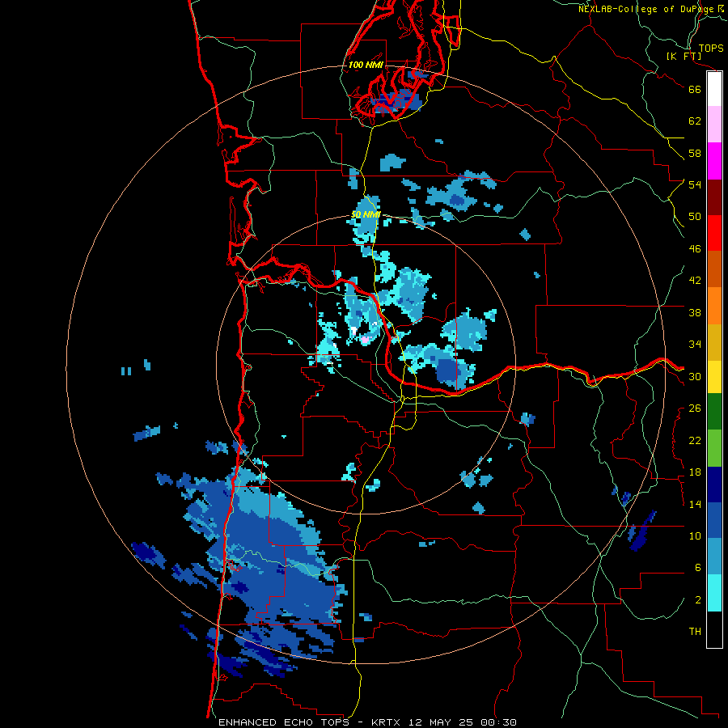Viewport: 728px width, 728px height.
Task: Click the medium blue 10-14 kft swatch
Action: (x=714, y=520)
